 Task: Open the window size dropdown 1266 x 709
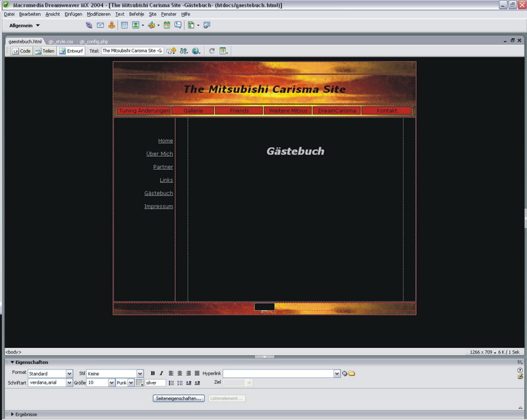click(x=483, y=352)
